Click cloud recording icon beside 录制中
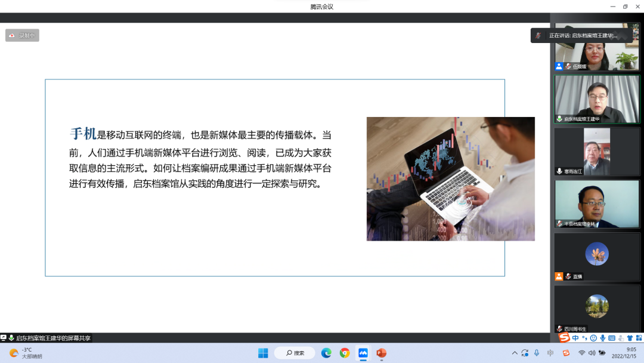Viewport: 644px width, 363px height. point(12,35)
